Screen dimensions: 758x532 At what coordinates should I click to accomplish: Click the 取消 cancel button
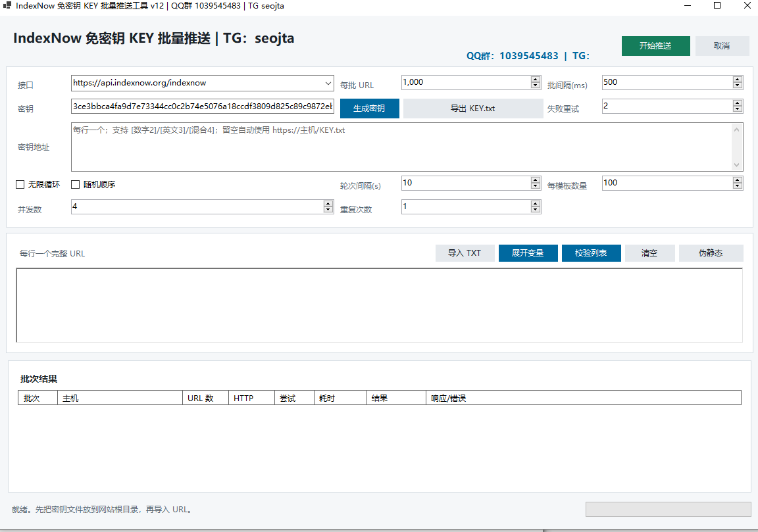722,46
